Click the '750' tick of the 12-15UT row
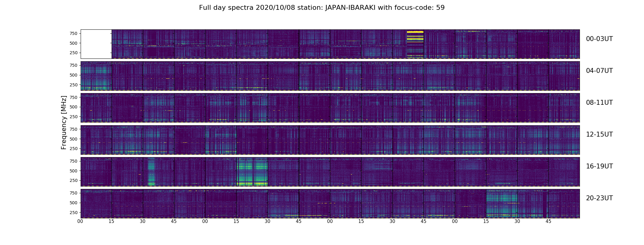Image resolution: width=644 pixels, height=245 pixels. (x=73, y=129)
